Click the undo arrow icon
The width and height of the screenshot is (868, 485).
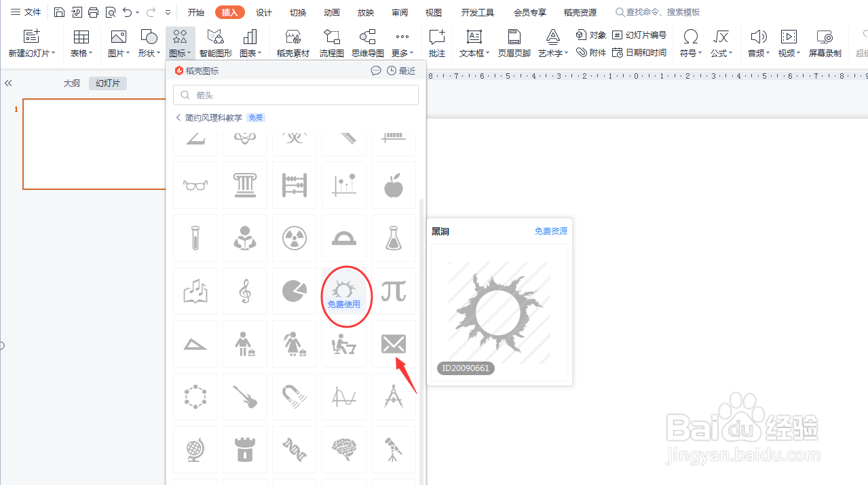[x=127, y=12]
